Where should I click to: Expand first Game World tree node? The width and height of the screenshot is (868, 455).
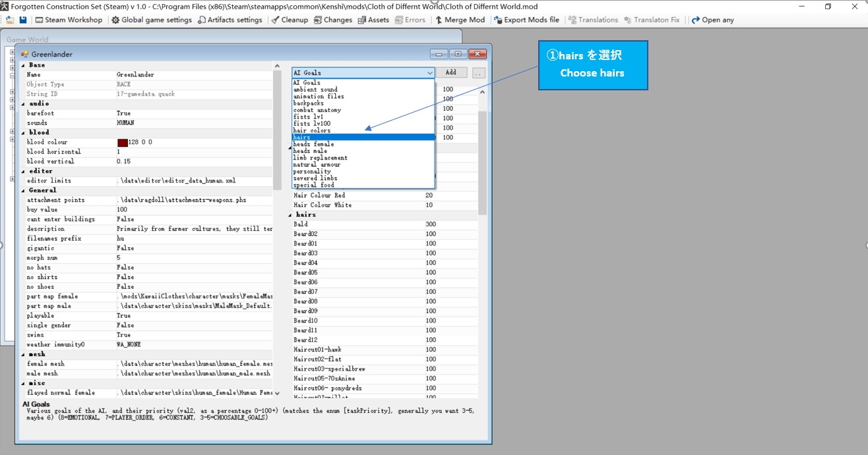point(12,51)
